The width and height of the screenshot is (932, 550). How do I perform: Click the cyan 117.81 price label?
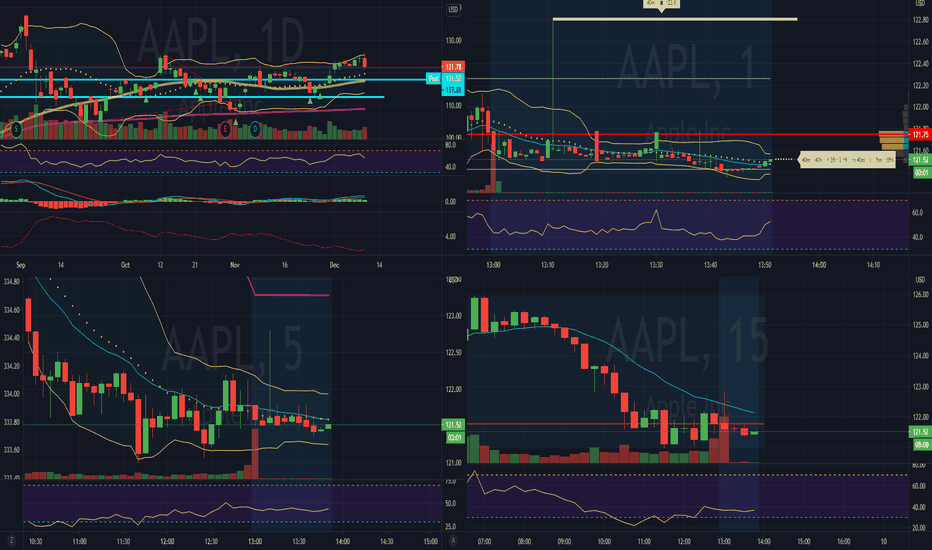[x=453, y=90]
